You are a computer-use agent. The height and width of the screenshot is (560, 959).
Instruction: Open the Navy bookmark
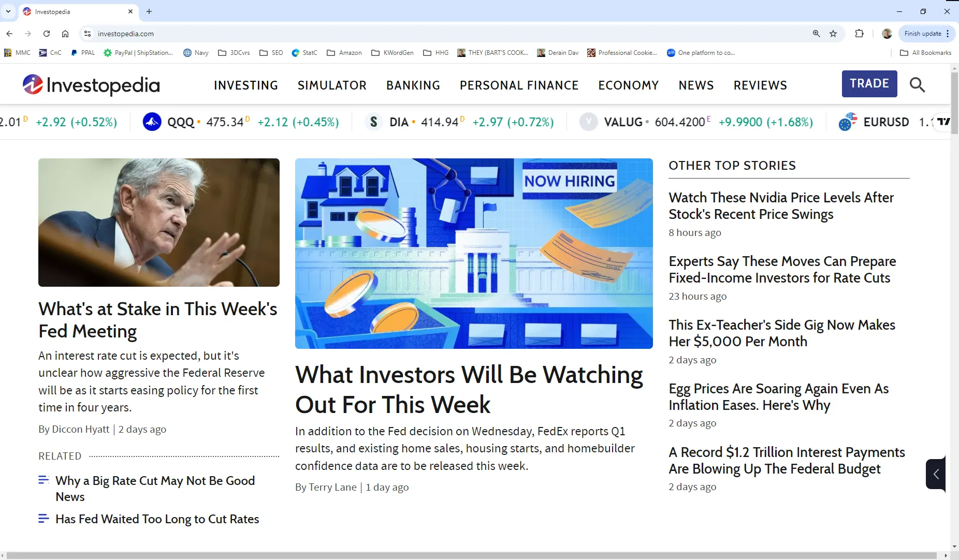coord(196,53)
